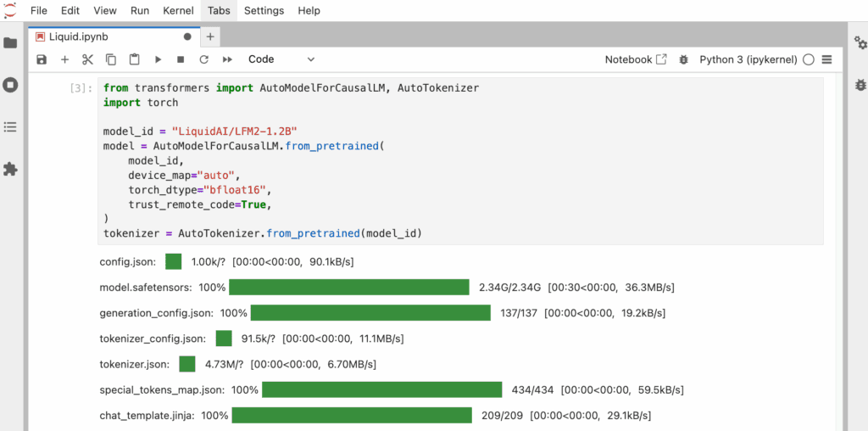Click the generation_config.json progress bar

click(371, 313)
